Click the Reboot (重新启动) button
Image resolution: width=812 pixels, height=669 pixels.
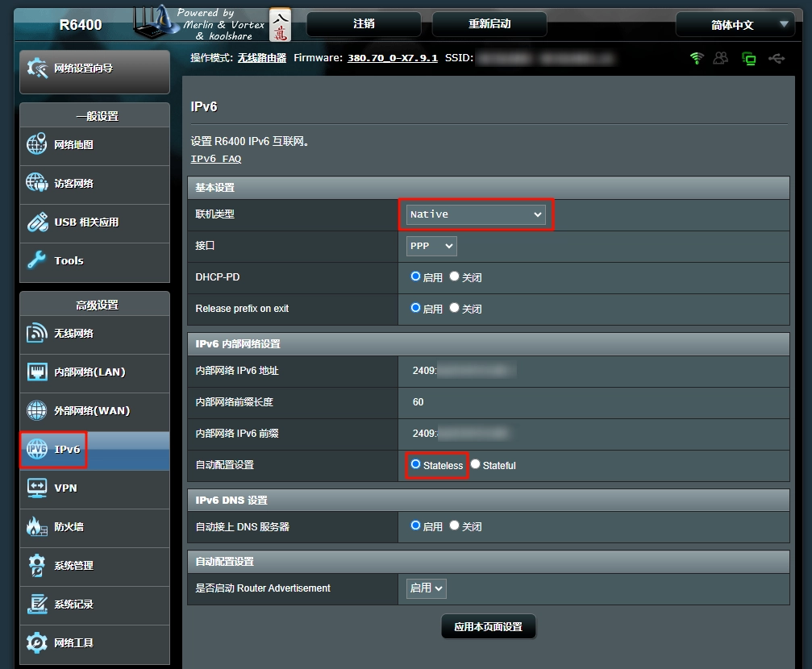click(489, 24)
